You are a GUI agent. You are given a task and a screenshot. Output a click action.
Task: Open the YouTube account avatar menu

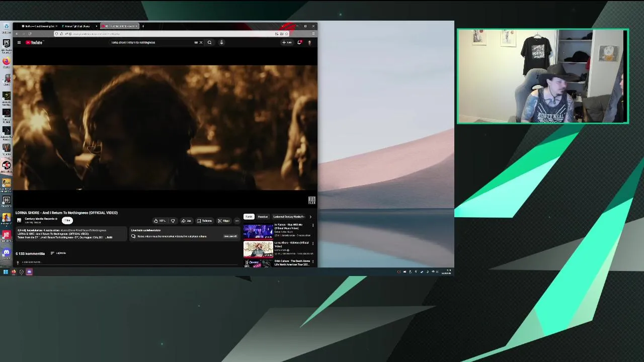point(309,42)
